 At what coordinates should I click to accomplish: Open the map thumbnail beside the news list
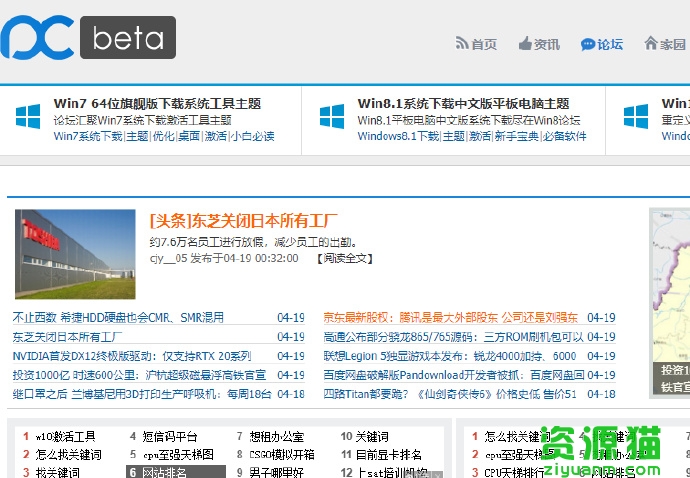pyautogui.click(x=670, y=302)
